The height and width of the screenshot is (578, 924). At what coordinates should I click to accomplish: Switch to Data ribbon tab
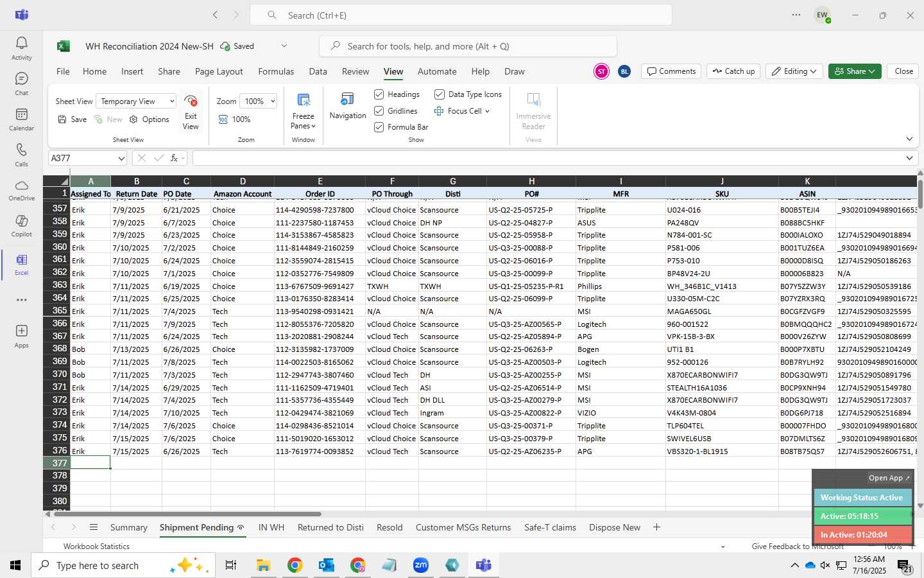point(318,71)
